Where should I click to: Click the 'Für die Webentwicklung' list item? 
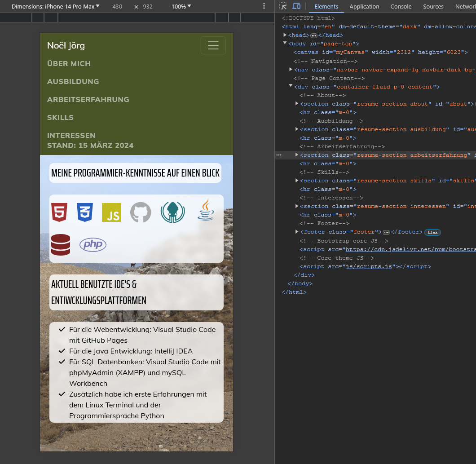coord(142,335)
